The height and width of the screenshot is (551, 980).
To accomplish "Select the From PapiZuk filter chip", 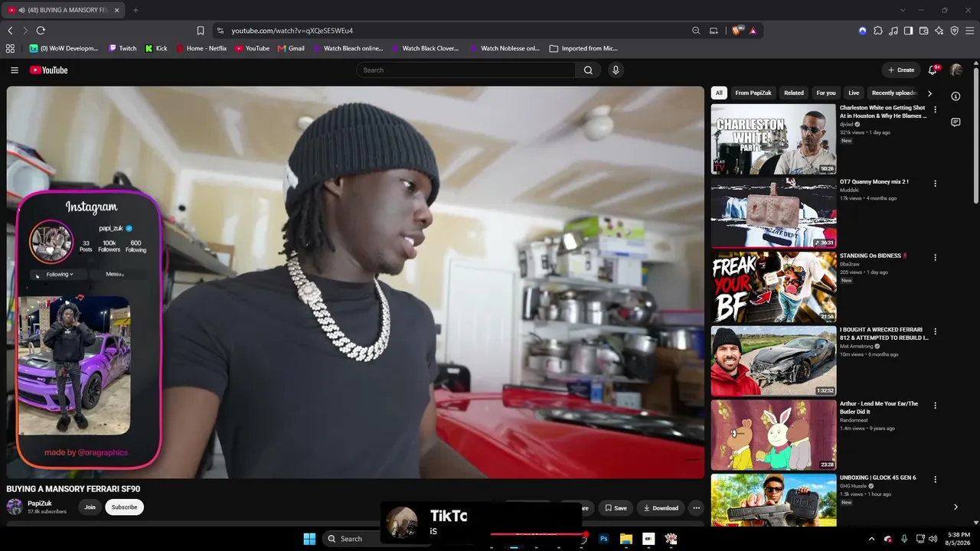I will tap(753, 93).
